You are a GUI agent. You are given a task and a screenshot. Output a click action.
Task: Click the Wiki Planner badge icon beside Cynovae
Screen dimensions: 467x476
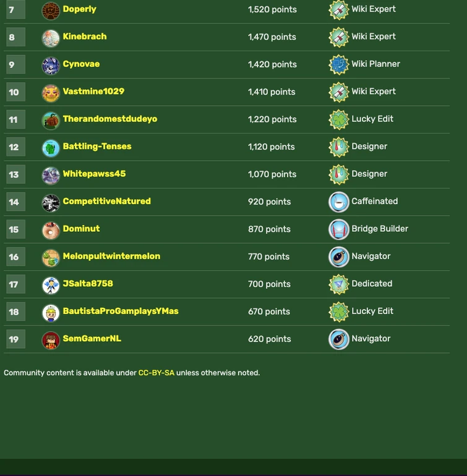point(338,64)
